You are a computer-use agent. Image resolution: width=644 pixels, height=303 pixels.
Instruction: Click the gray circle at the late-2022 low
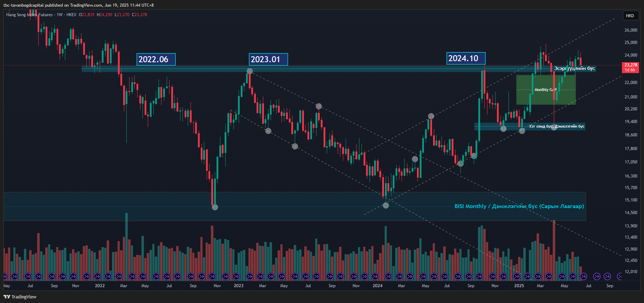pos(215,207)
